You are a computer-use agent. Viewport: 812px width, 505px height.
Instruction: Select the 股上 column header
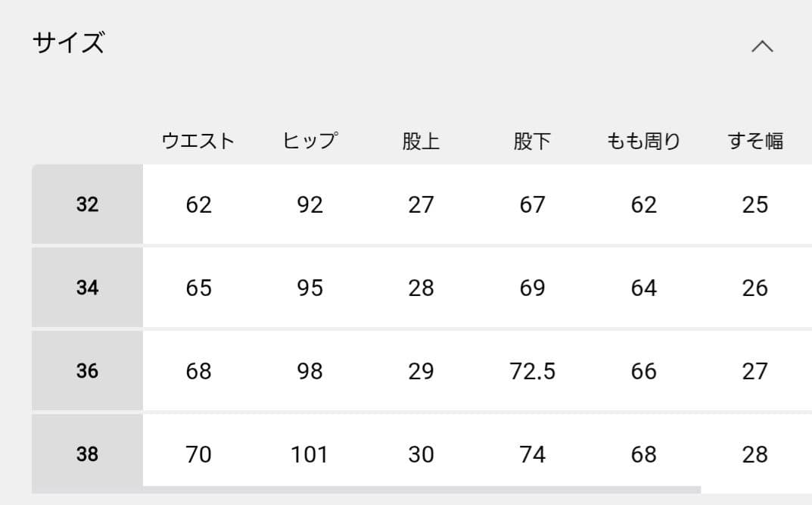(x=422, y=139)
